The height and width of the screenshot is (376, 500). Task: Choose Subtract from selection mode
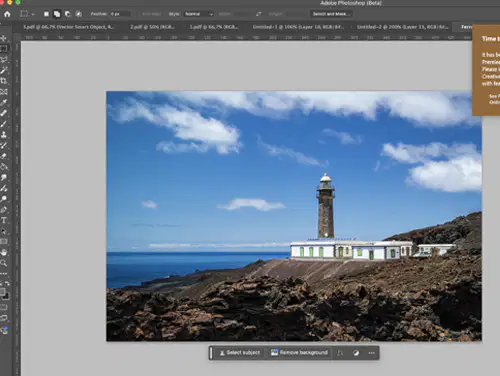coord(68,14)
